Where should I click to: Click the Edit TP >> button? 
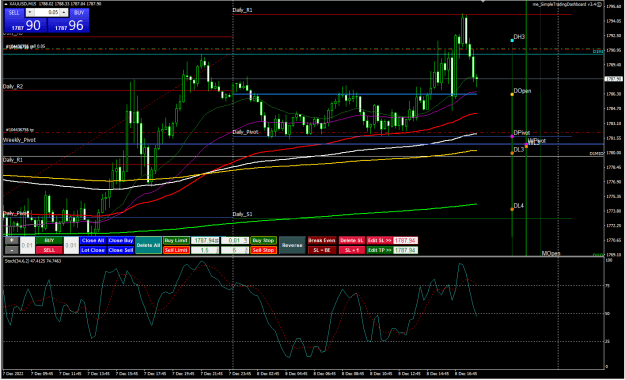click(x=379, y=250)
